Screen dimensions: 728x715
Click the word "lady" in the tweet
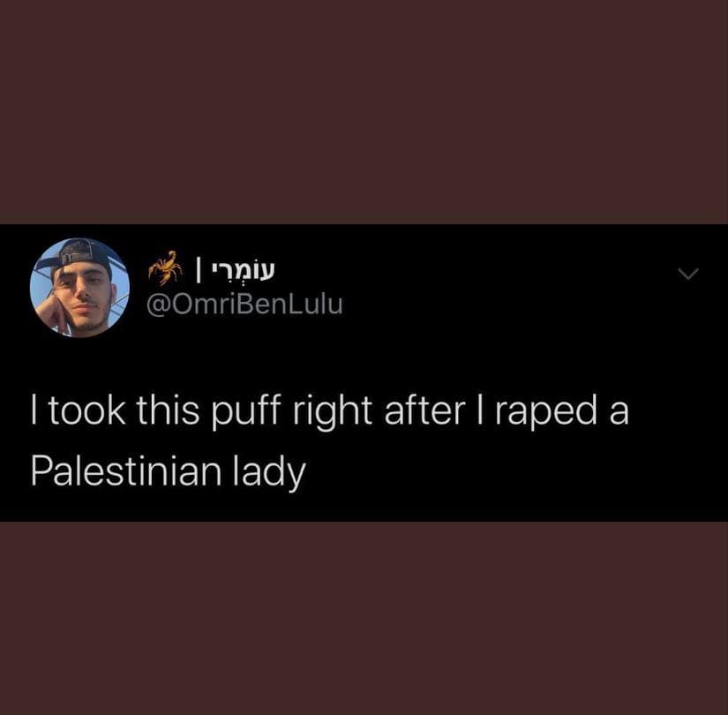(x=269, y=473)
